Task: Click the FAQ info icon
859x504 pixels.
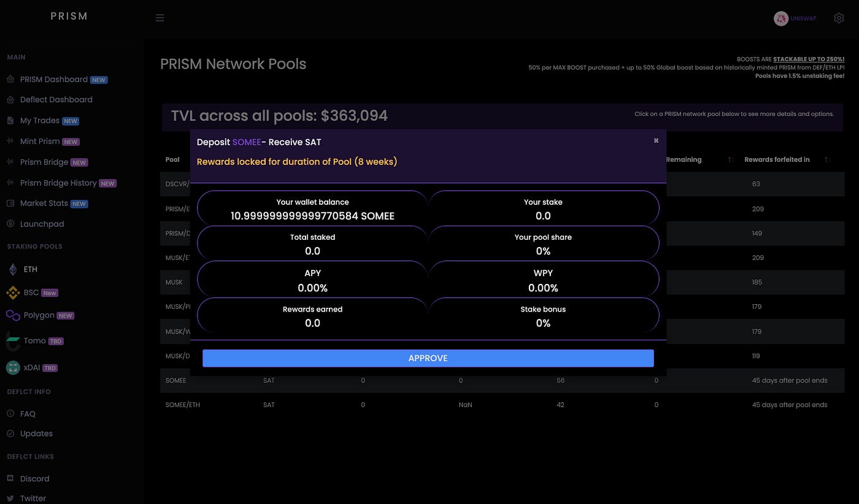Action: (10, 414)
